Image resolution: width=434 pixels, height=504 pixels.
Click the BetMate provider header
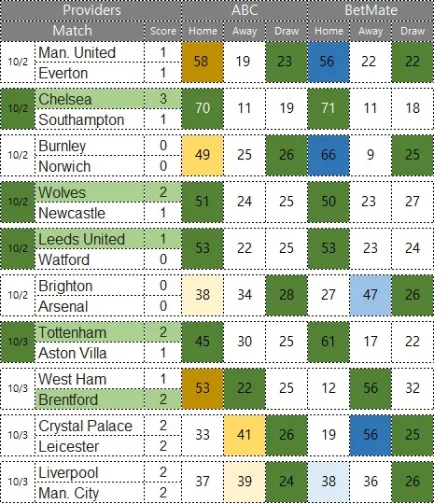tap(371, 10)
